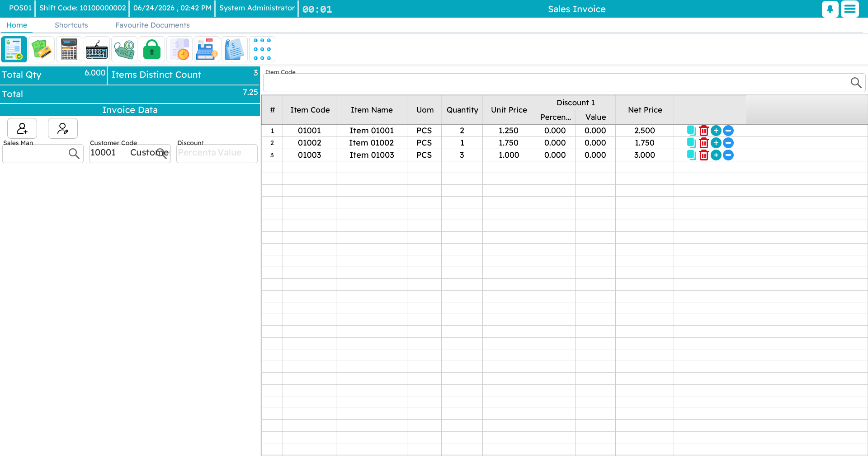Open the hamburger menu in the header
Screen dimensions: 868x456
[850, 9]
